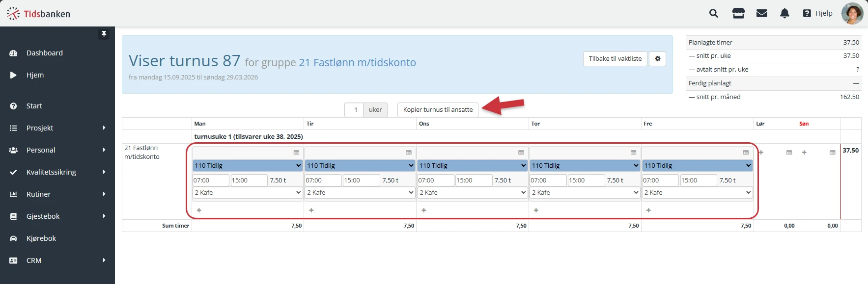Click the Start question-mark icon
Screen dimensions: 868x284
(13, 106)
